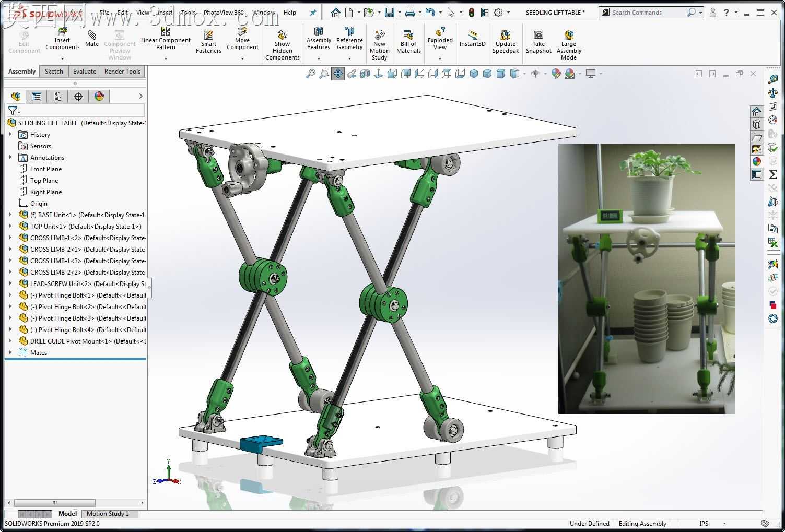Click the Insert Components tool
The height and width of the screenshot is (532, 785).
click(62, 40)
